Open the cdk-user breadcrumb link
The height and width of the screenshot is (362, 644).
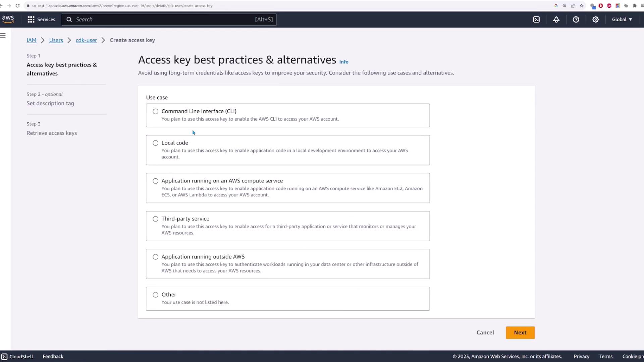pos(86,40)
